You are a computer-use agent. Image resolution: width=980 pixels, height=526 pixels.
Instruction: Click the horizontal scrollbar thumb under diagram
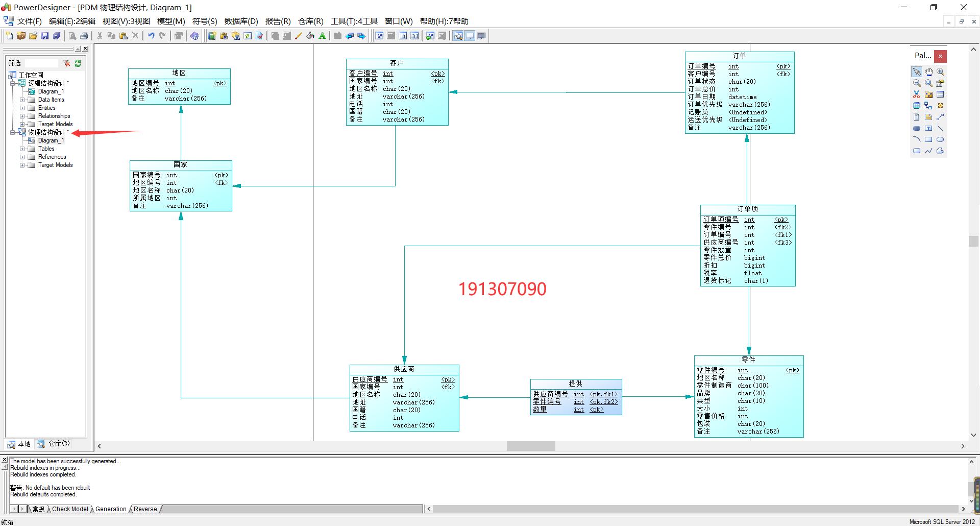(x=531, y=446)
